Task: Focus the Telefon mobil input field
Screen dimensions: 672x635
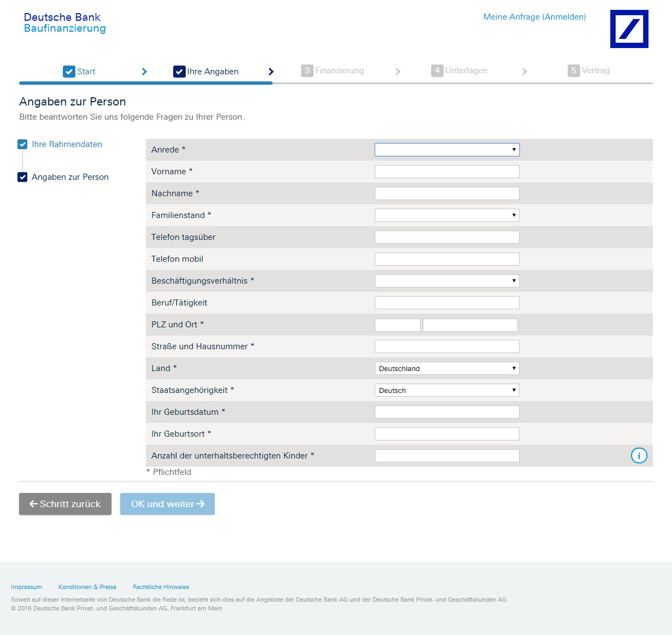Action: pyautogui.click(x=447, y=259)
